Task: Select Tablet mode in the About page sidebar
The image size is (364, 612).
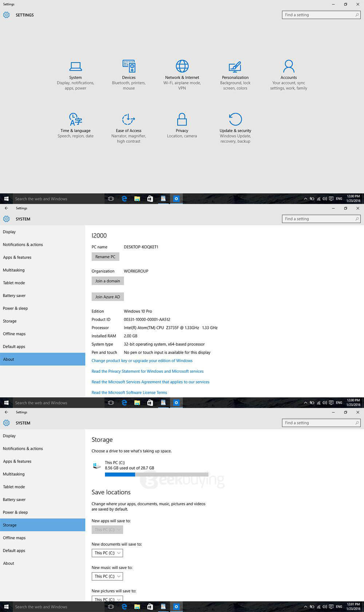Action: pyautogui.click(x=43, y=283)
